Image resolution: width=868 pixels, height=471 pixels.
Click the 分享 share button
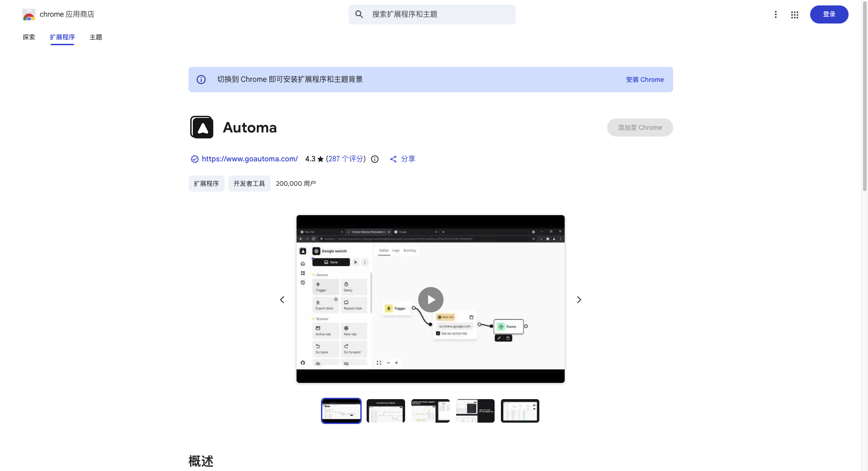(402, 159)
